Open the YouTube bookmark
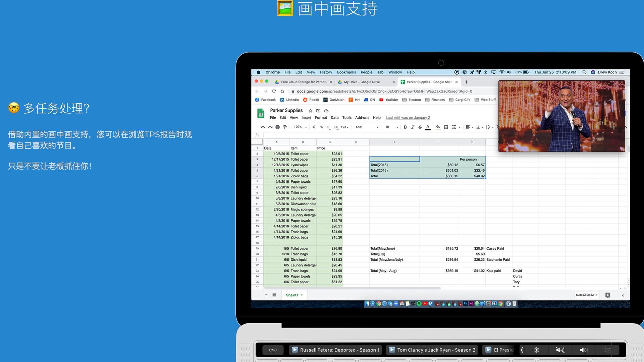Viewport: 644px width, 362px height. (x=388, y=100)
